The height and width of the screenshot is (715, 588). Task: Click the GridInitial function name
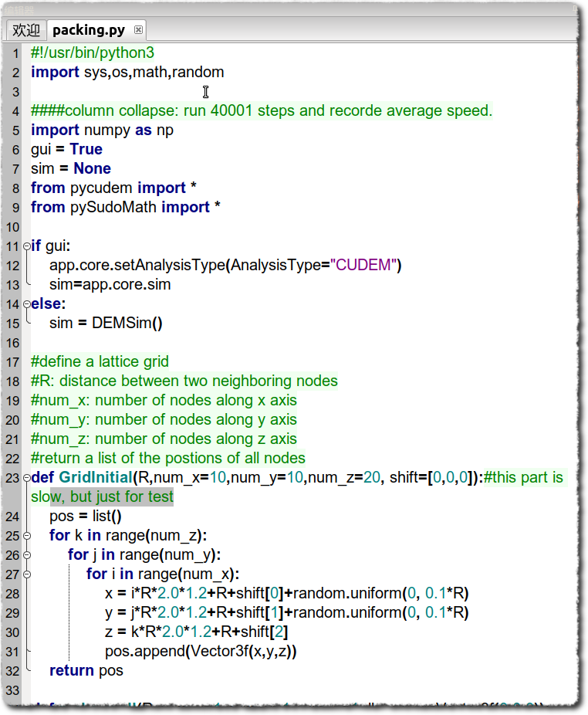[x=95, y=478]
